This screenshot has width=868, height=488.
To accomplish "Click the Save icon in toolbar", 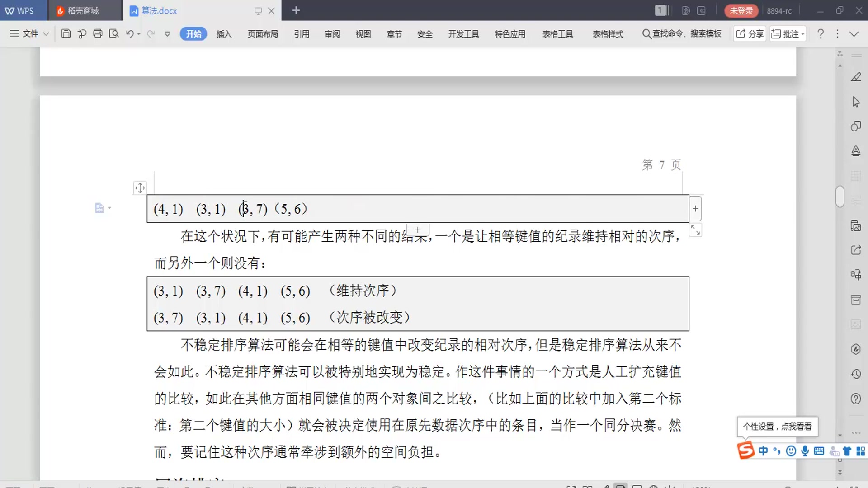I will click(66, 33).
